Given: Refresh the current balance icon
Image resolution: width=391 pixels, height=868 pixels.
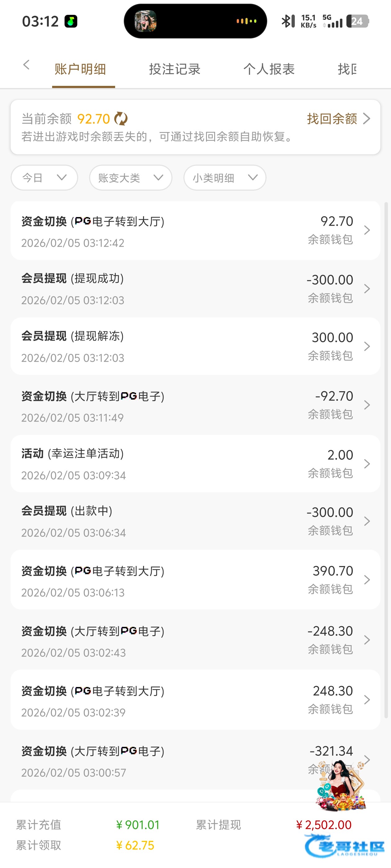Looking at the screenshot, I should click(120, 119).
